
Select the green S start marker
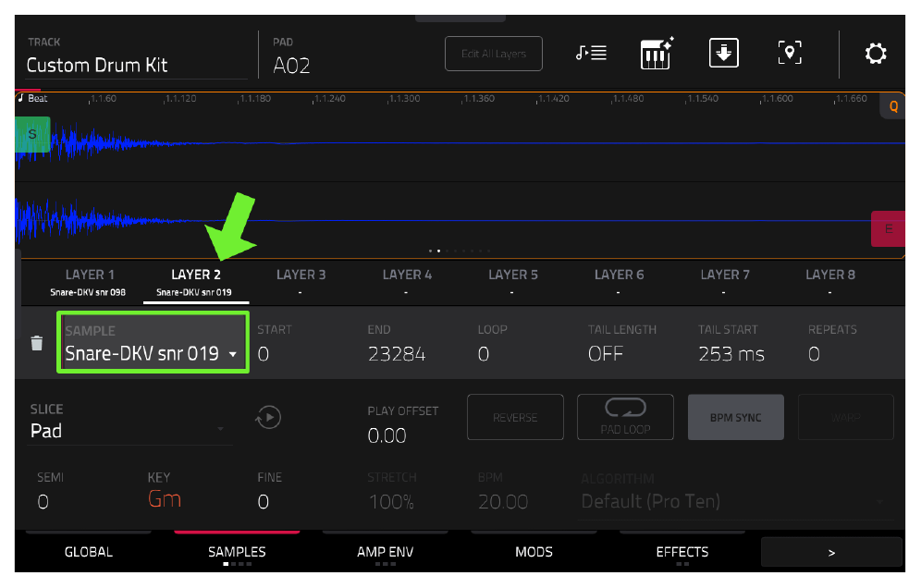click(32, 134)
